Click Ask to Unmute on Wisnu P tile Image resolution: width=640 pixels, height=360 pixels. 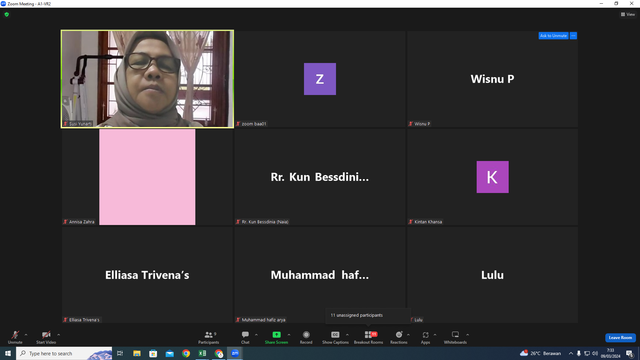[553, 36]
